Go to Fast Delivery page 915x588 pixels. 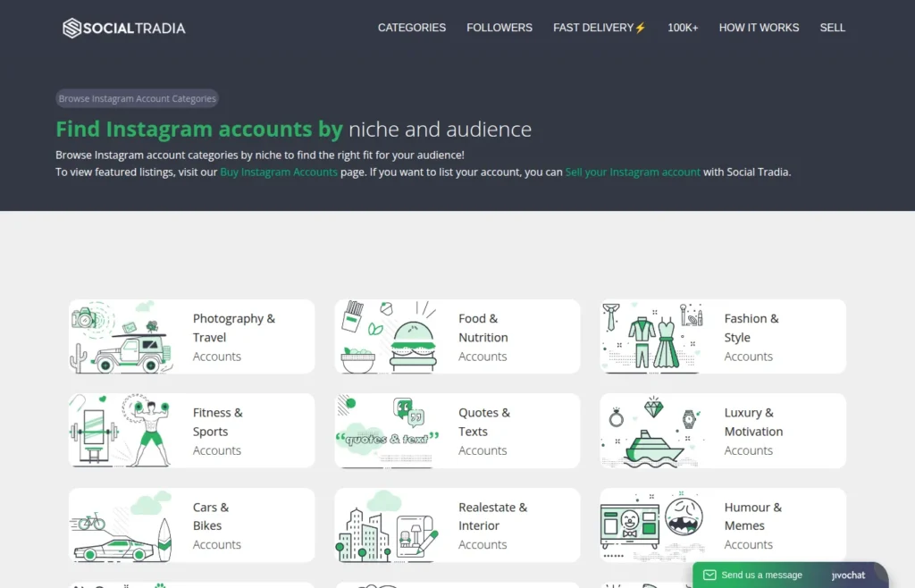(600, 28)
